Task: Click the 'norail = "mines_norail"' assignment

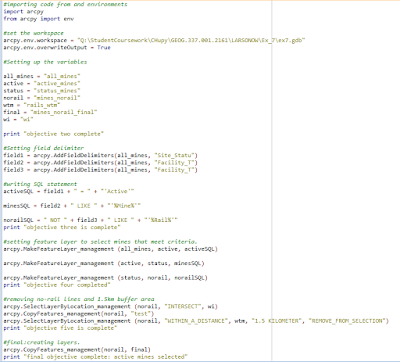Action: pyautogui.click(x=42, y=98)
